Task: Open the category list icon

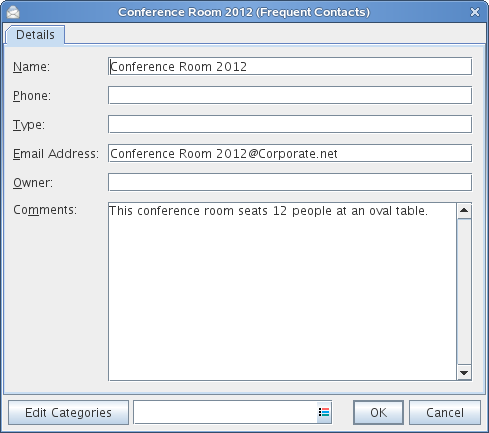Action: tap(324, 412)
